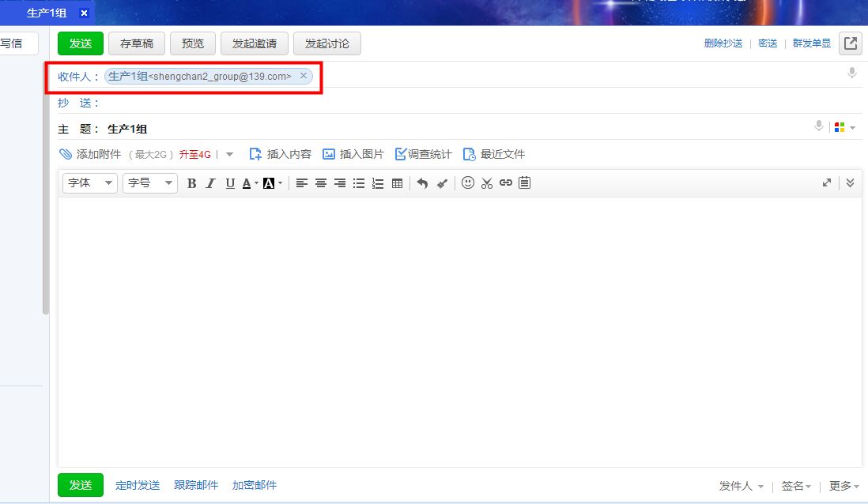Click the insert hyperlink icon

(x=506, y=183)
